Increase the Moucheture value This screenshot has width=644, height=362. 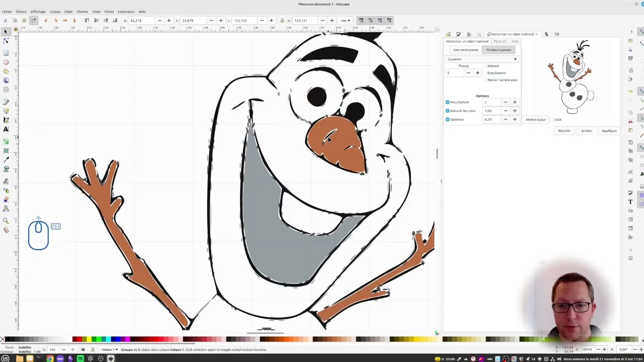click(x=515, y=102)
